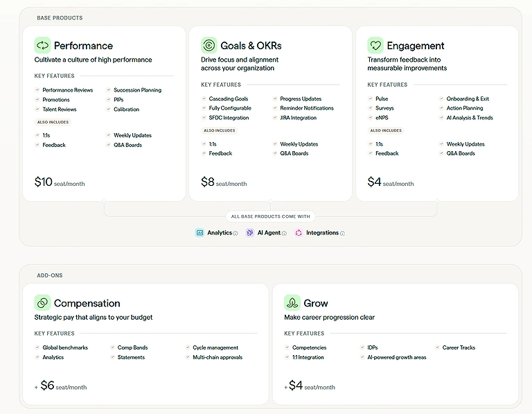Click the Also Includes badge in Goals card
This screenshot has width=532, height=414.
(219, 130)
